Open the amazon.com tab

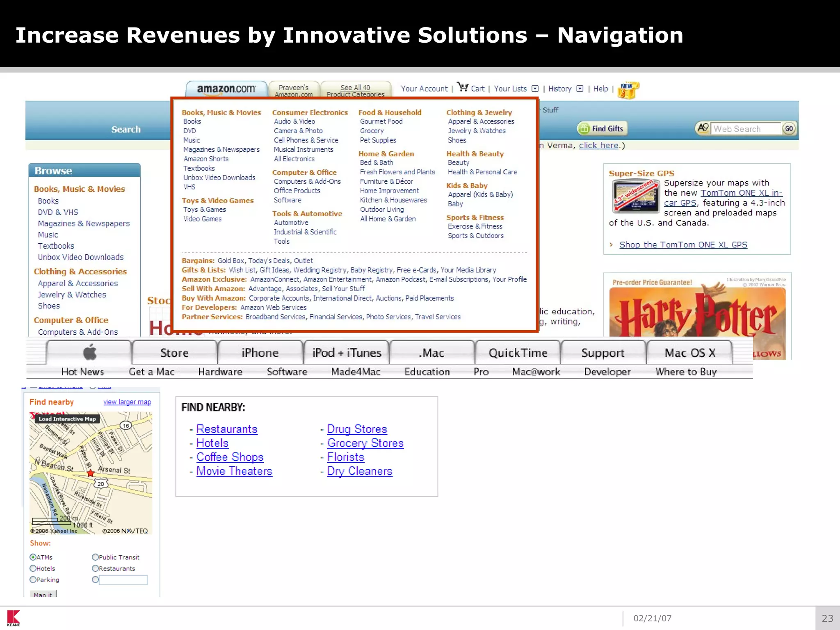tap(226, 89)
